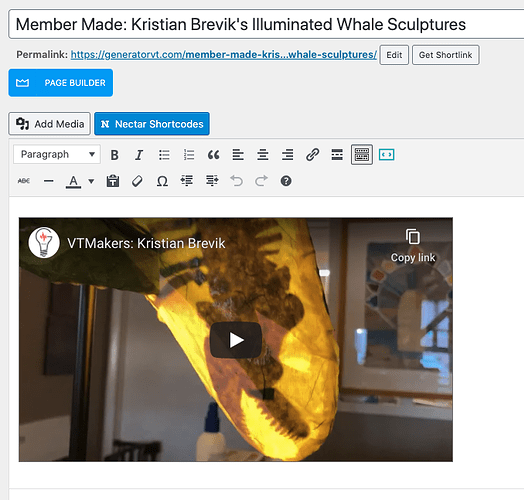Apply italic formatting

139,155
